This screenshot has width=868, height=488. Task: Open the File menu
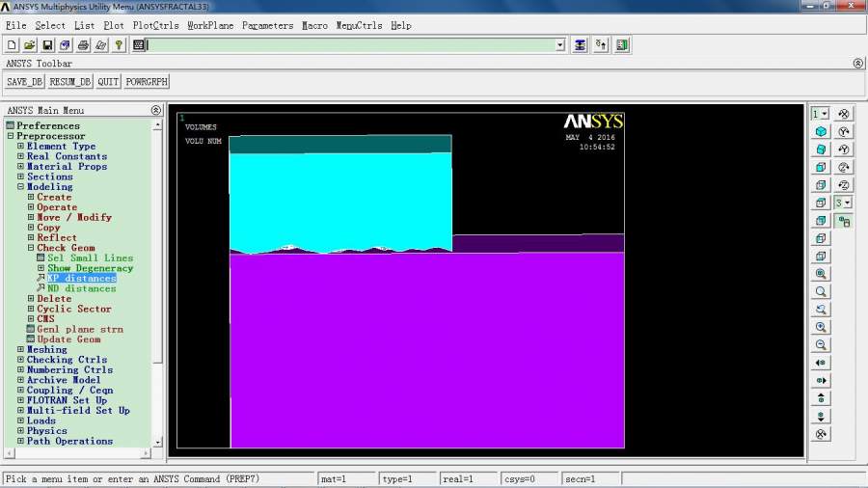tap(15, 25)
